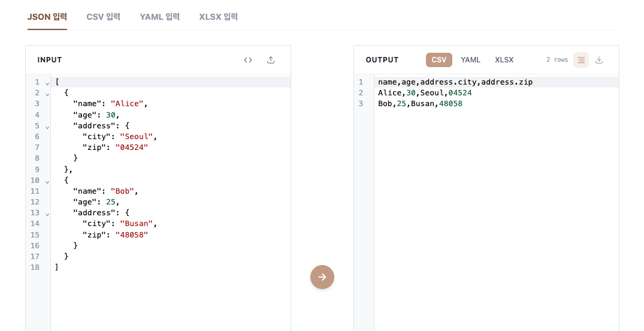Select YAML output format

[x=471, y=60]
